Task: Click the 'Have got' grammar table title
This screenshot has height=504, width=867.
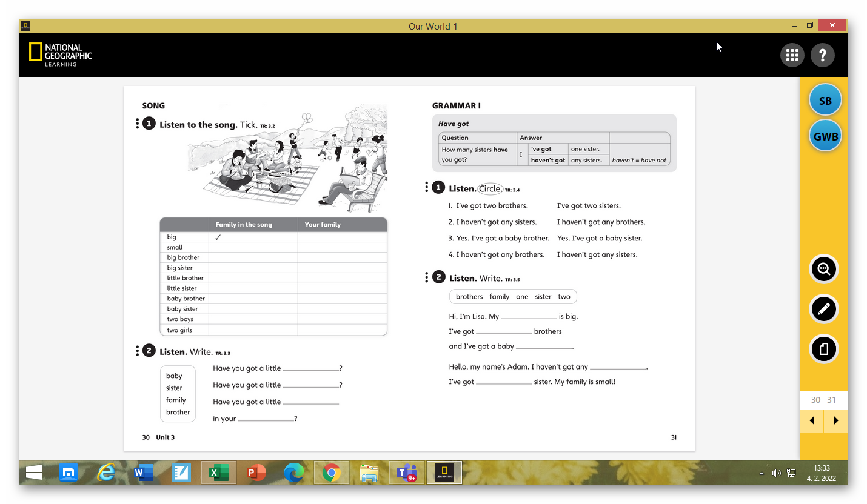Action: [454, 124]
